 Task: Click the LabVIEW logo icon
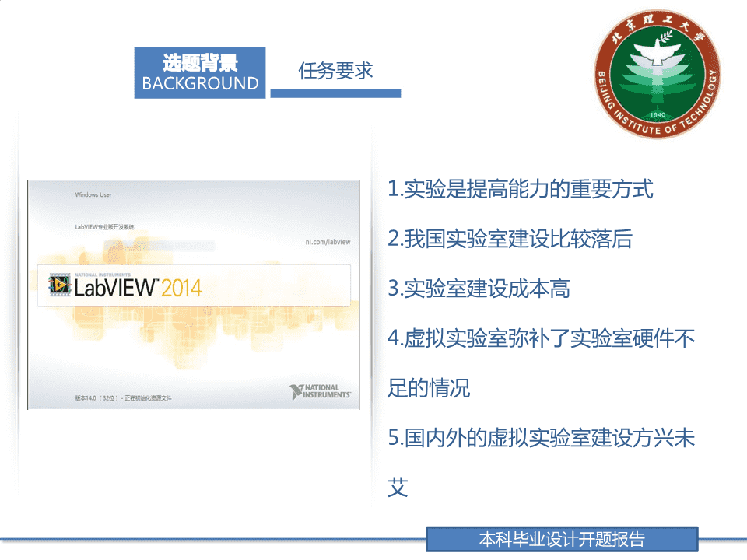60,285
